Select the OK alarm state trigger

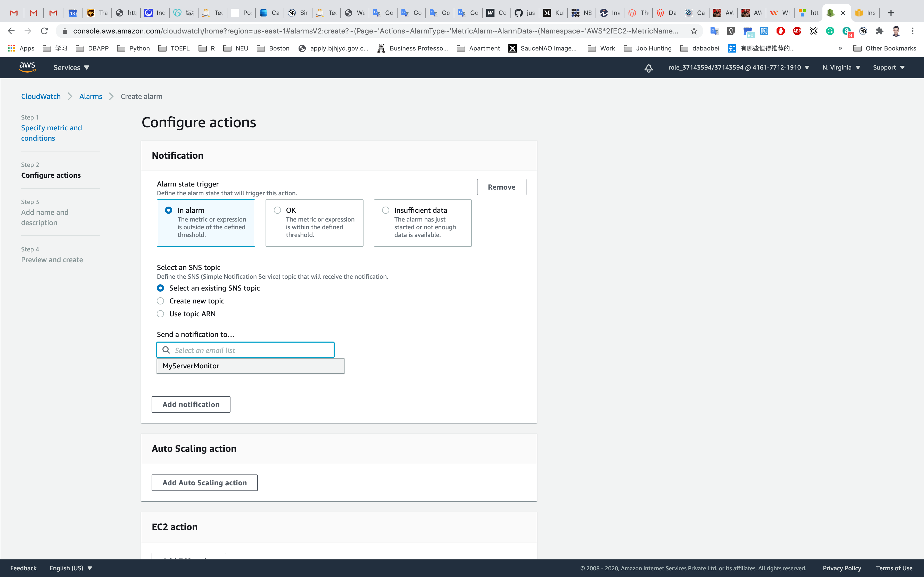[x=278, y=210]
